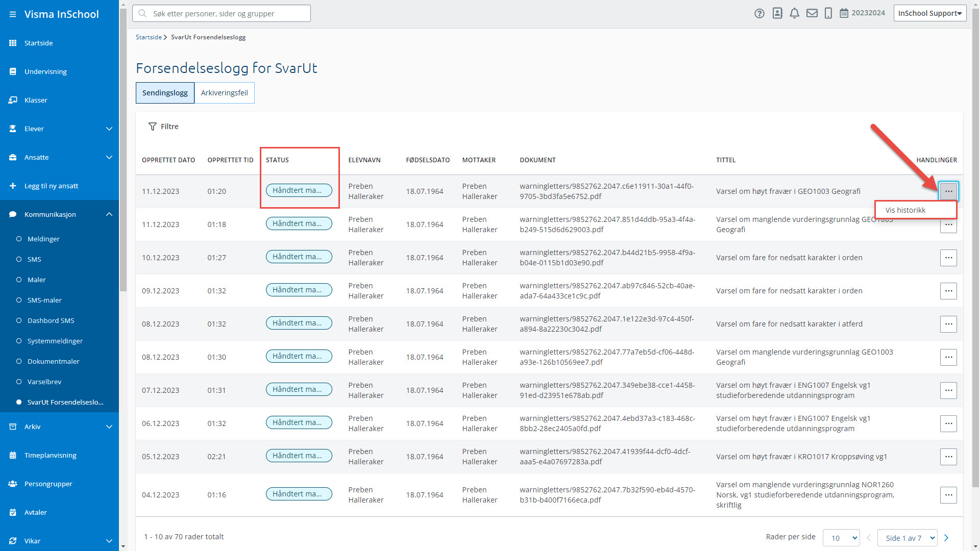
Task: Open the contacts card icon in header
Action: 777,13
